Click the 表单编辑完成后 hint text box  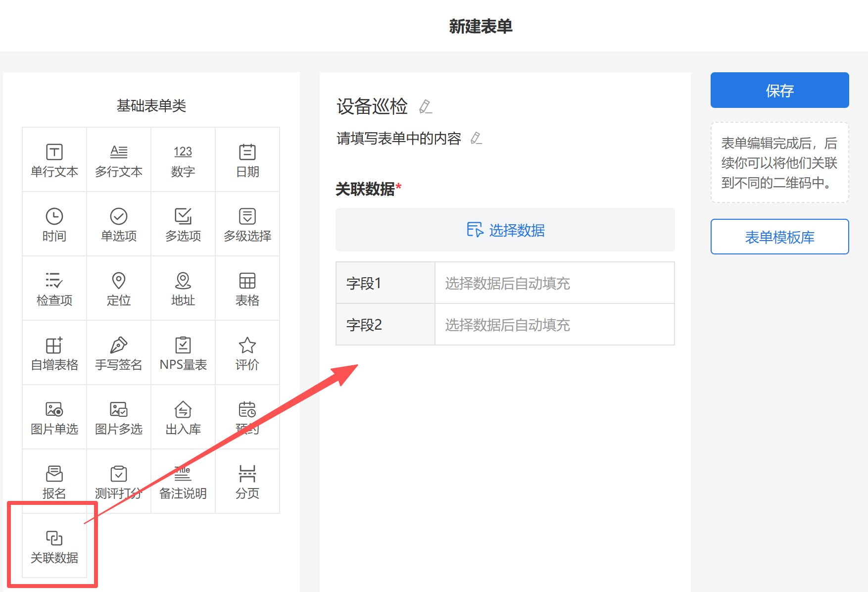(780, 163)
